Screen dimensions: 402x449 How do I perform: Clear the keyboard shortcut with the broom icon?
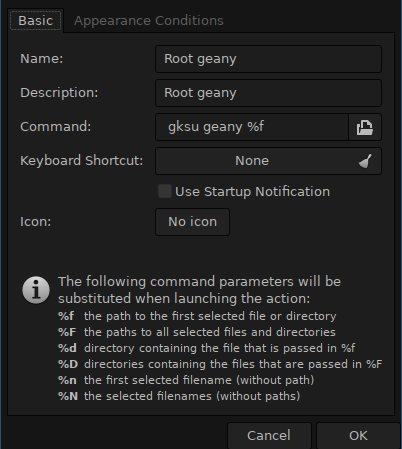(x=365, y=161)
